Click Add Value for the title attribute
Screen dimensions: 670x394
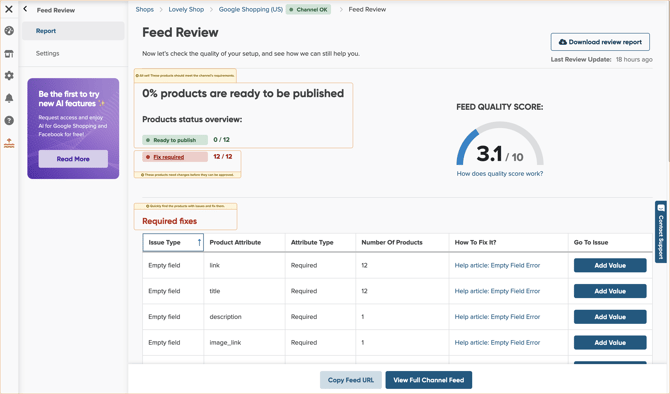tap(610, 291)
